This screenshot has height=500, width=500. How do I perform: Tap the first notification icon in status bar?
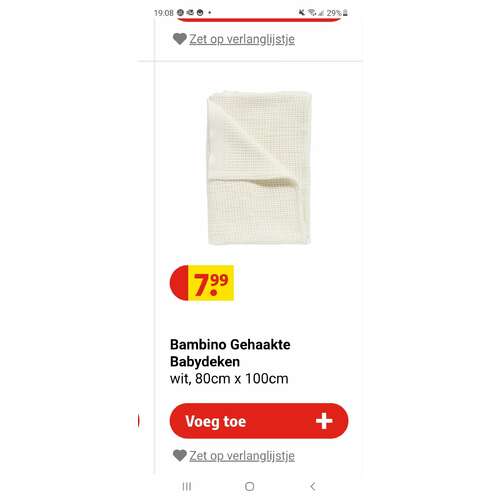(180, 13)
